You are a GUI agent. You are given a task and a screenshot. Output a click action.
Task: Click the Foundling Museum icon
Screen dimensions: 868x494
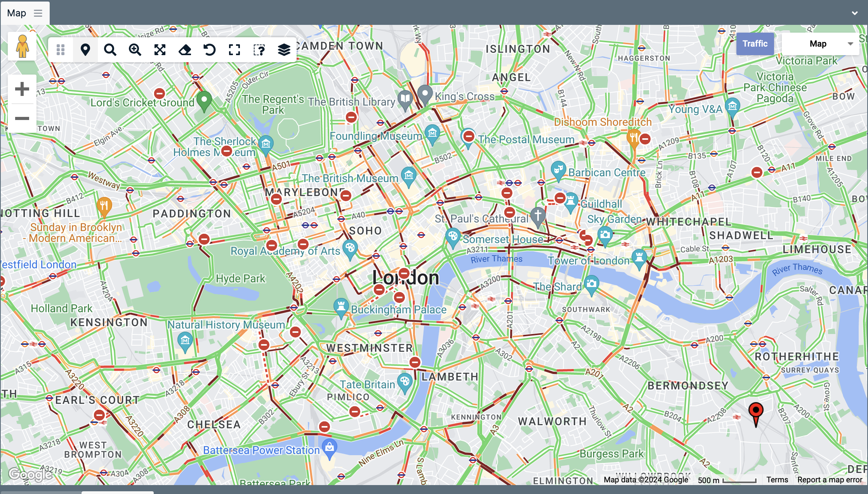[x=432, y=135]
